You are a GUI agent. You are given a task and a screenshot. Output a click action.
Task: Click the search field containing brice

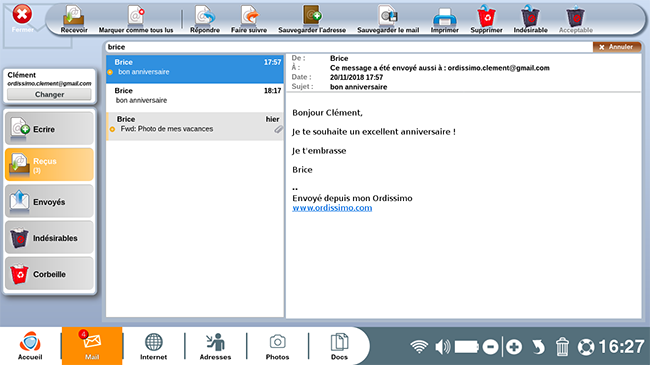tap(348, 47)
